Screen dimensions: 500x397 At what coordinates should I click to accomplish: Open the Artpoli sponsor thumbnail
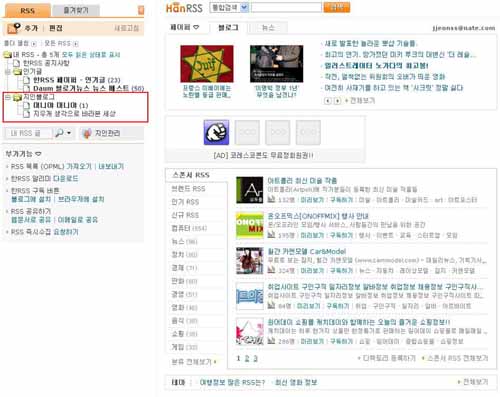pos(250,190)
